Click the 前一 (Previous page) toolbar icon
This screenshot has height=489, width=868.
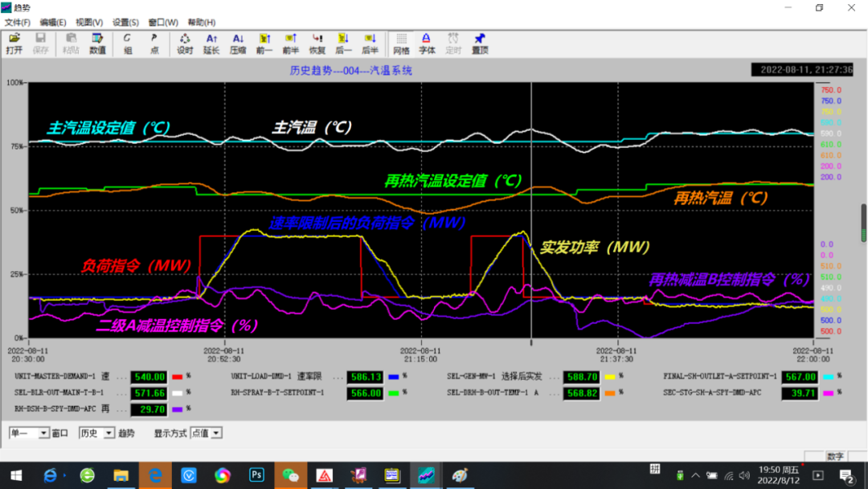coord(264,43)
